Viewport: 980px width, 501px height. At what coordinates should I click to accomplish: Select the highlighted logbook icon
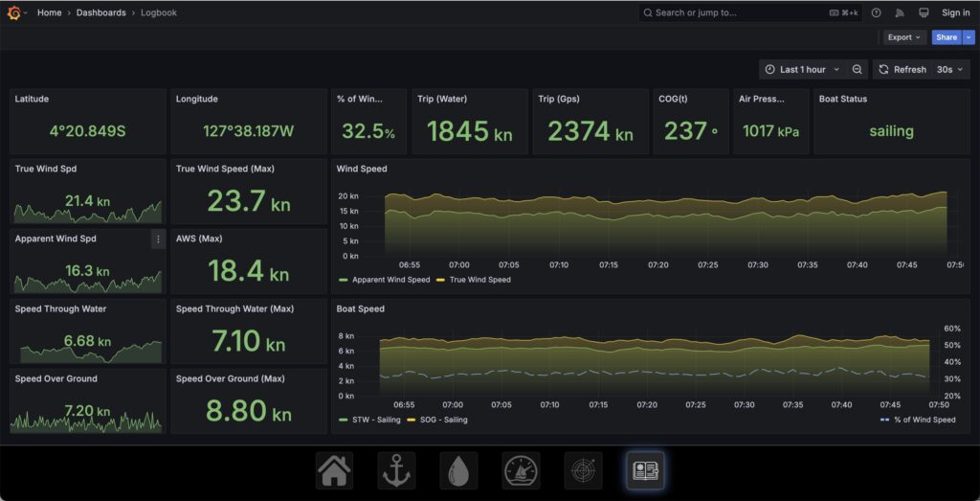click(645, 470)
